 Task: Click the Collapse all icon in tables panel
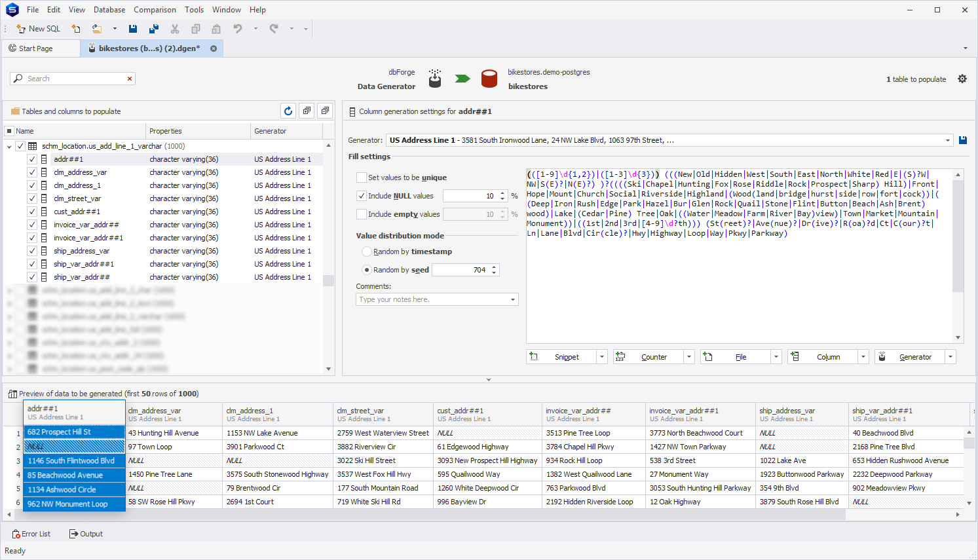[x=325, y=111]
